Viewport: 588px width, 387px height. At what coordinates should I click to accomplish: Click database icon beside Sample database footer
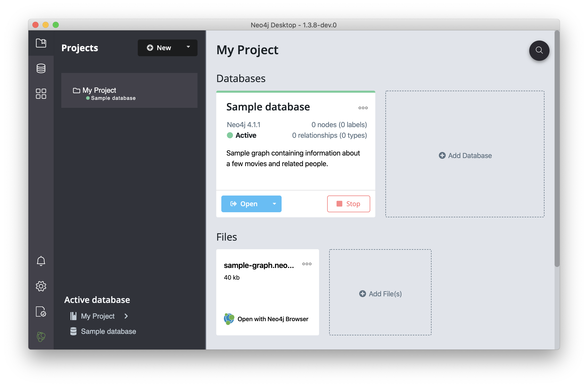[x=73, y=331]
